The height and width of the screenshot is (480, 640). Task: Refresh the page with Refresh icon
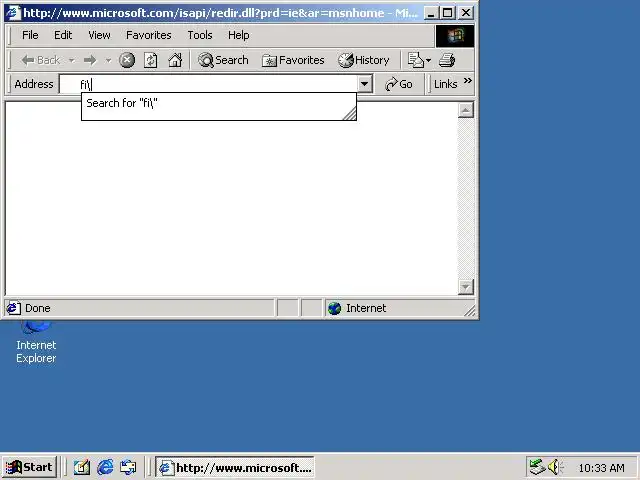click(151, 60)
